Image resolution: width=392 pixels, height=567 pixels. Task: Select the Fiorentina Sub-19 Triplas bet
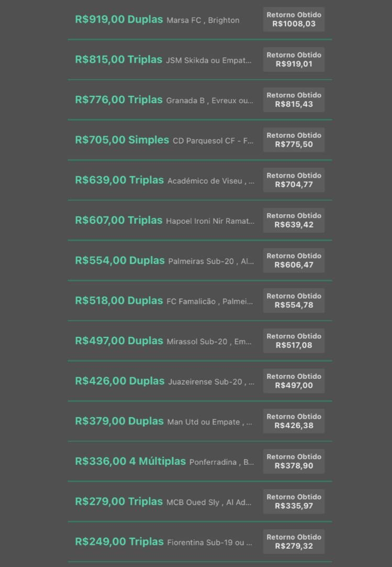point(200,541)
